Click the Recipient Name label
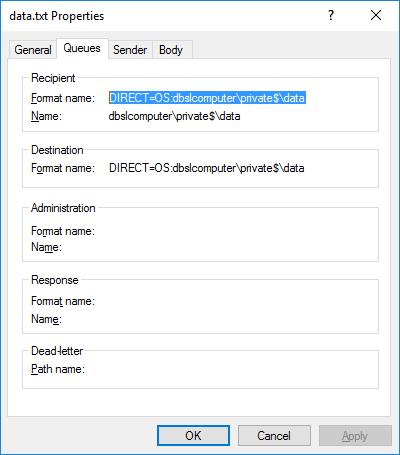 point(46,116)
